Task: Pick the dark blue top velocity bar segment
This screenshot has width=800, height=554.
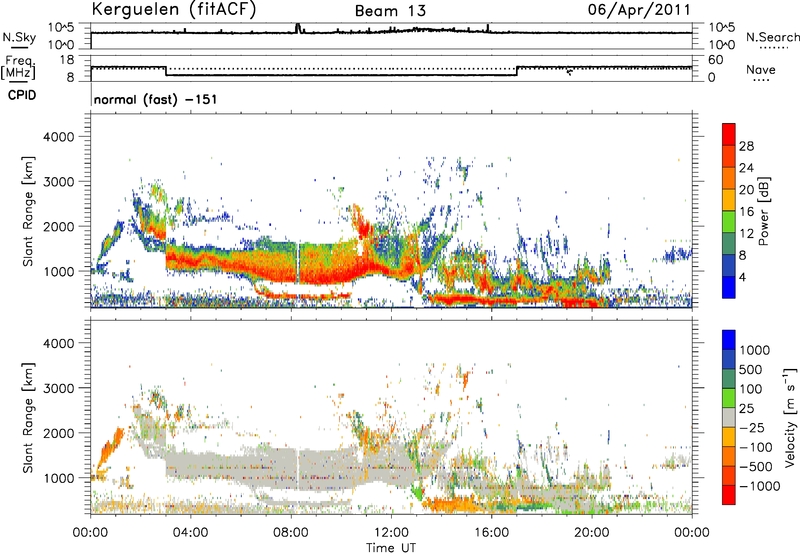Action: [x=729, y=340]
